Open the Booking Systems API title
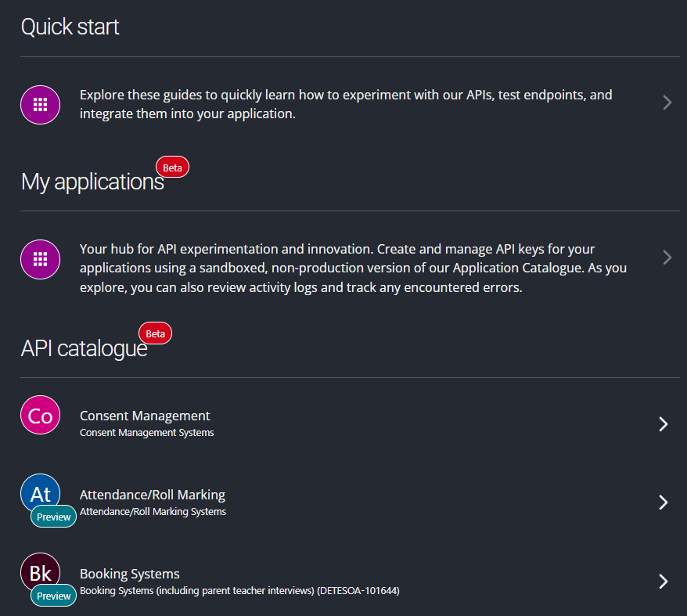The height and width of the screenshot is (616, 687). pos(130,574)
